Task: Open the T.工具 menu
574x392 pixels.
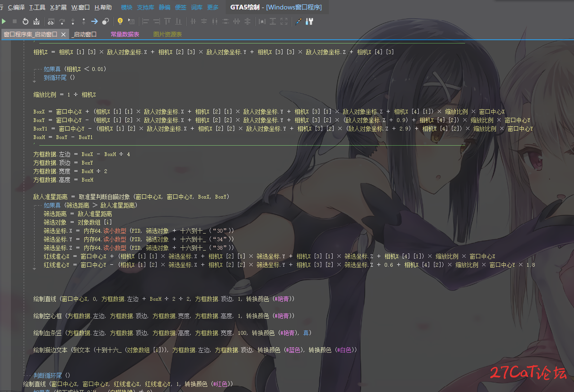Action: click(37, 8)
